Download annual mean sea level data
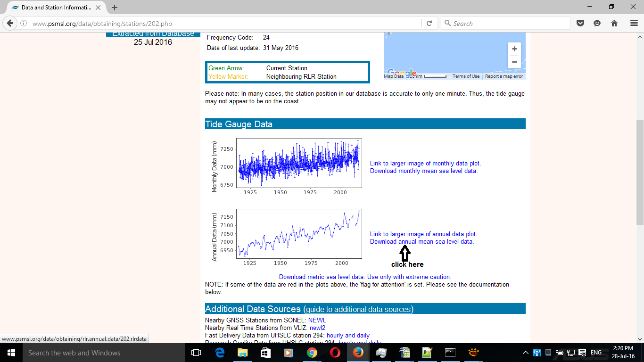Image resolution: width=644 pixels, height=362 pixels. (421, 242)
